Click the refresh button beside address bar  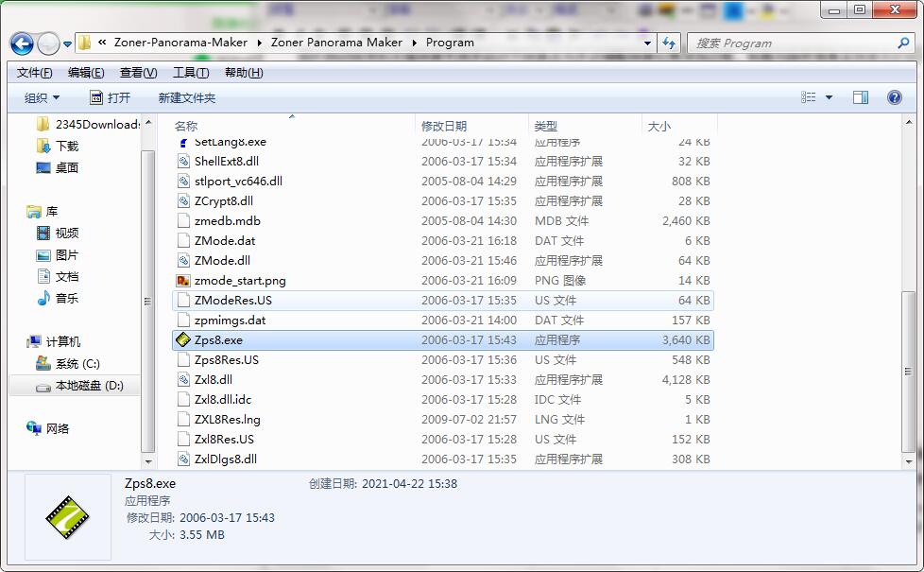(x=669, y=43)
